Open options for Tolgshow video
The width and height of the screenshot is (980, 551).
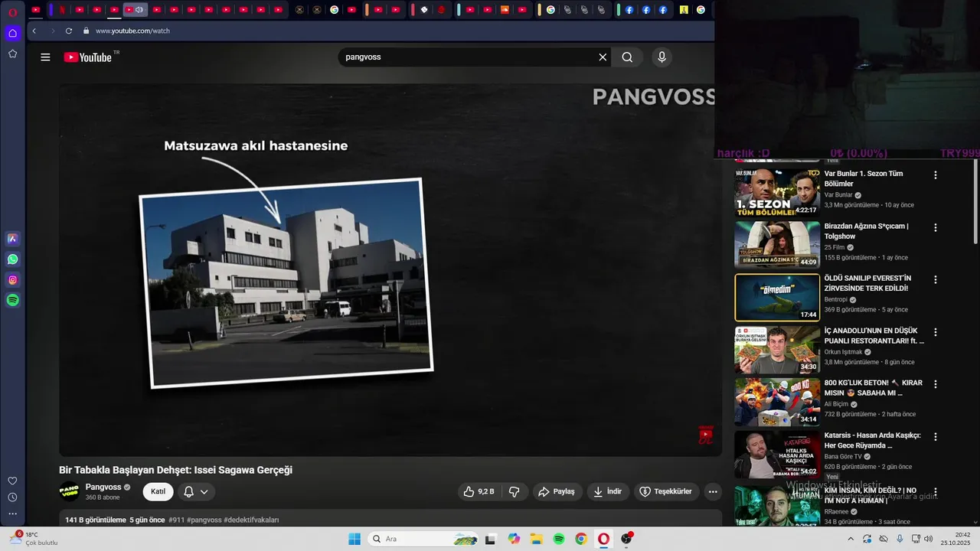tap(935, 228)
